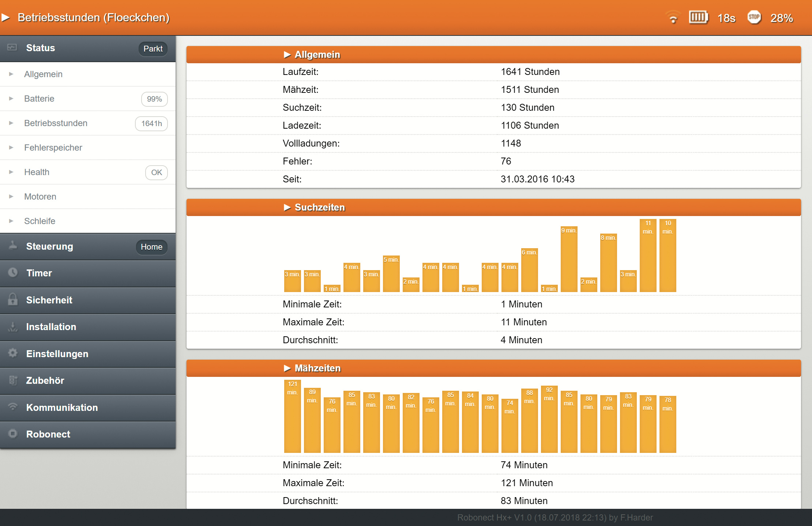
Task: Click the padlock icon beside Sicherheit
Action: point(13,299)
